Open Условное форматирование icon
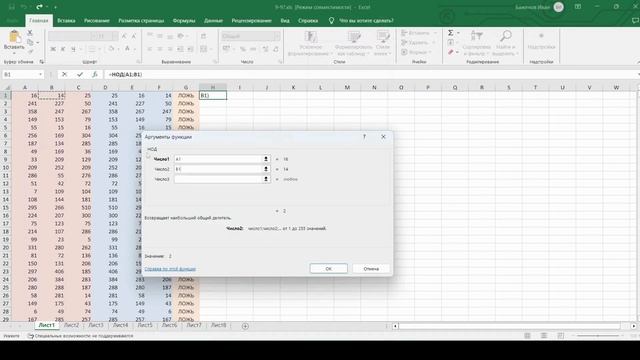 click(x=311, y=36)
